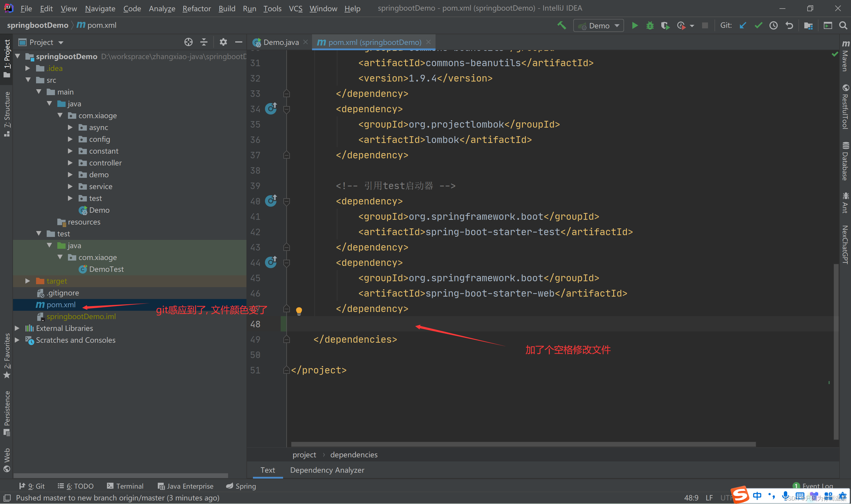This screenshot has height=504, width=851.
Task: Open the Terminal tool window
Action: (125, 486)
